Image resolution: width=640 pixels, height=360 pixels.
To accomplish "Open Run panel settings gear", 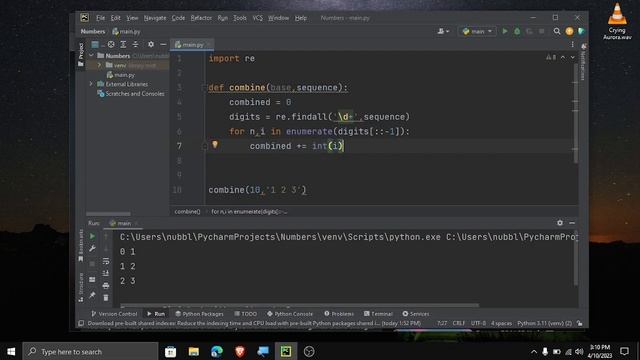I will tap(560, 223).
